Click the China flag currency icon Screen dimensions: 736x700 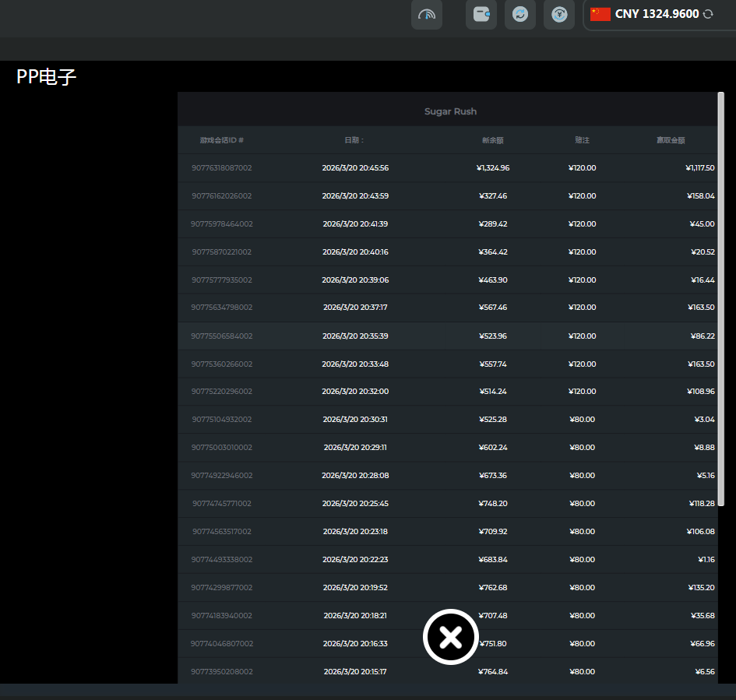coord(600,14)
